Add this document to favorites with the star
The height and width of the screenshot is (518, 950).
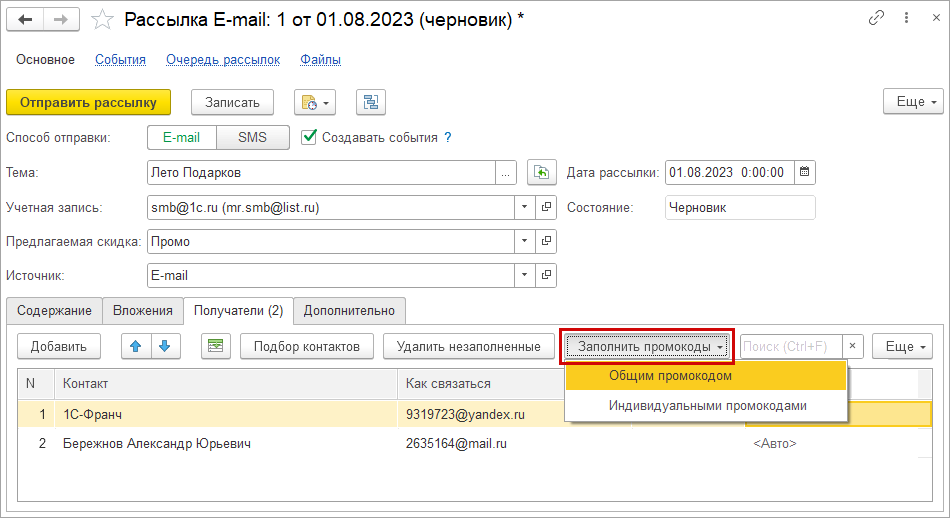point(101,19)
